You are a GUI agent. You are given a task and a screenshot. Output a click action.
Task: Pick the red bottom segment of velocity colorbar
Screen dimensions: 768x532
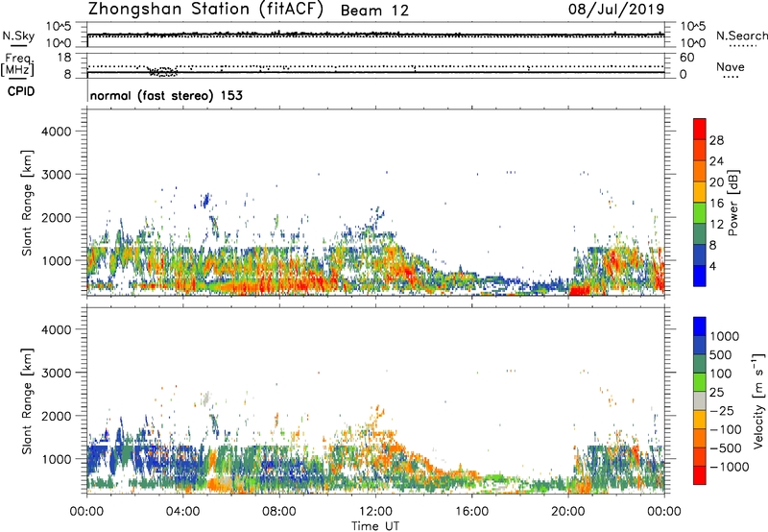(x=700, y=475)
